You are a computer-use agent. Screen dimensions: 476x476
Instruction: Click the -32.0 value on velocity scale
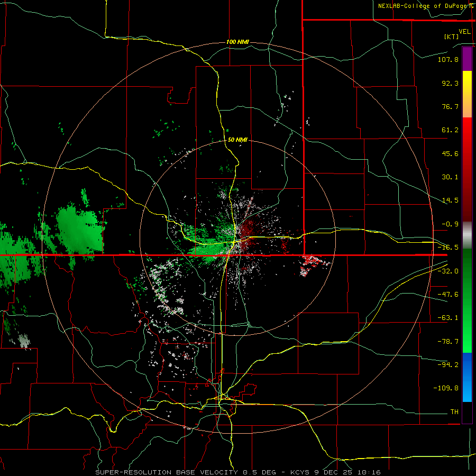[x=448, y=271]
